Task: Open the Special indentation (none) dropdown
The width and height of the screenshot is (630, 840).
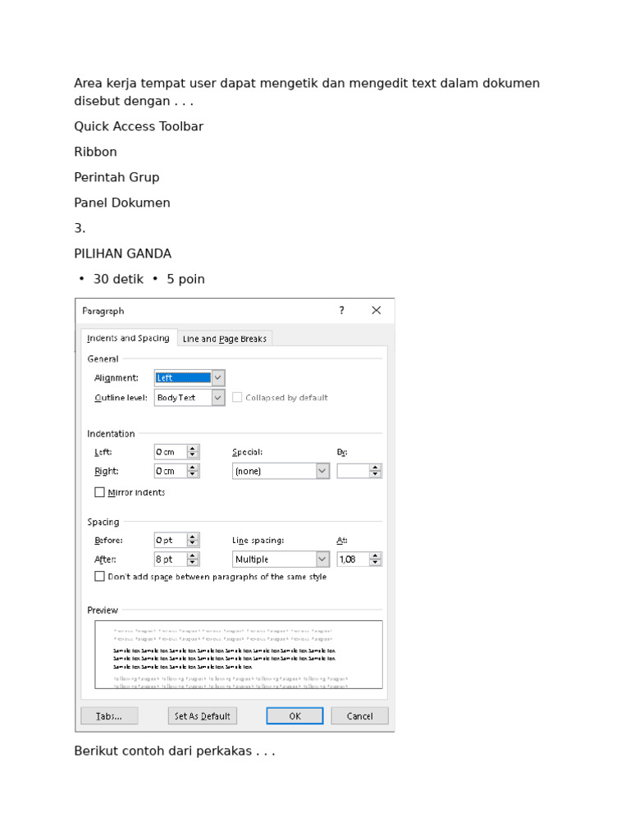Action: [x=281, y=471]
